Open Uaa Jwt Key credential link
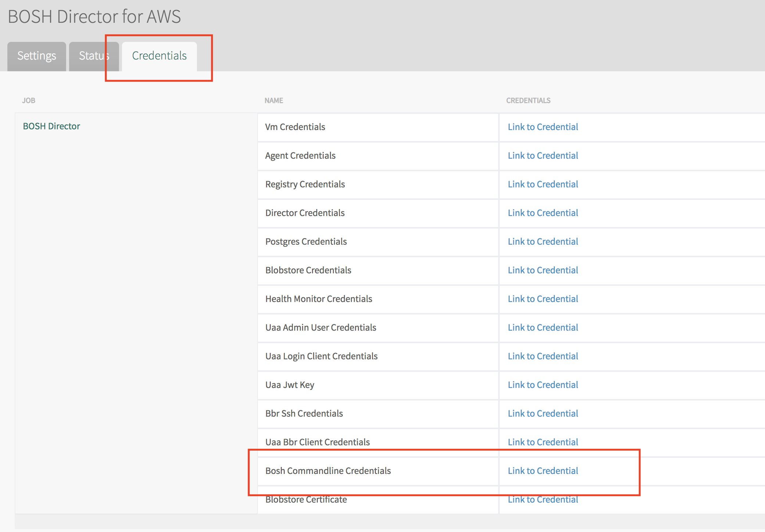Screen dimensions: 765x532 [x=542, y=385]
